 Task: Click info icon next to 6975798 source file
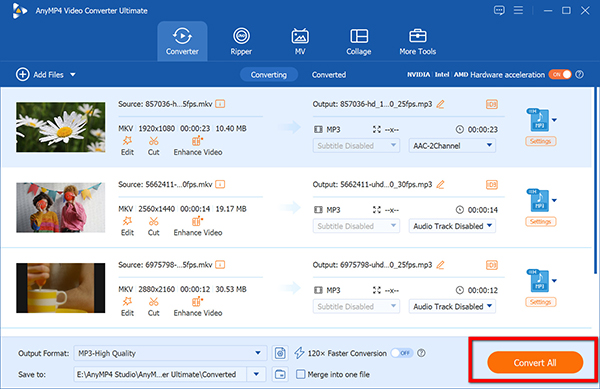coord(220,265)
